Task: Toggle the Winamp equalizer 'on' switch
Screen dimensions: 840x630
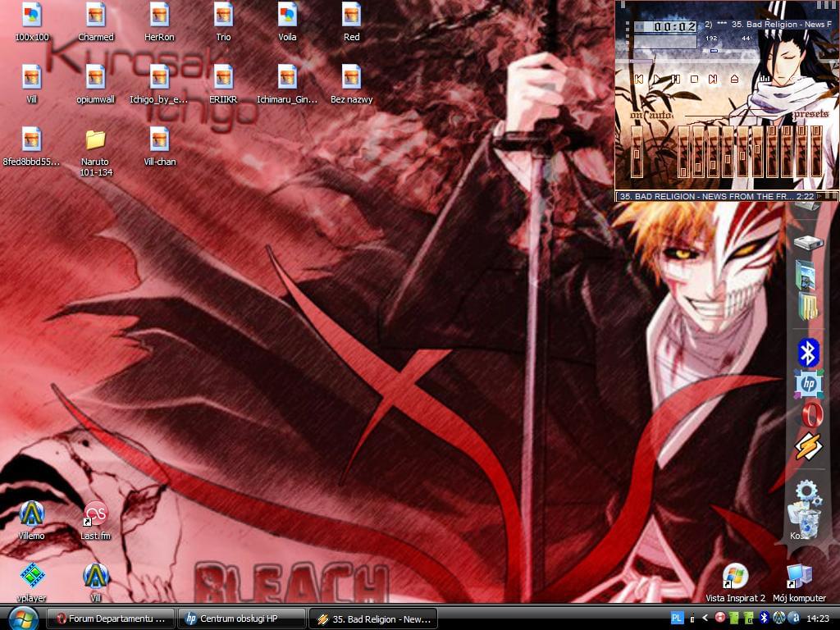Action: (x=637, y=115)
